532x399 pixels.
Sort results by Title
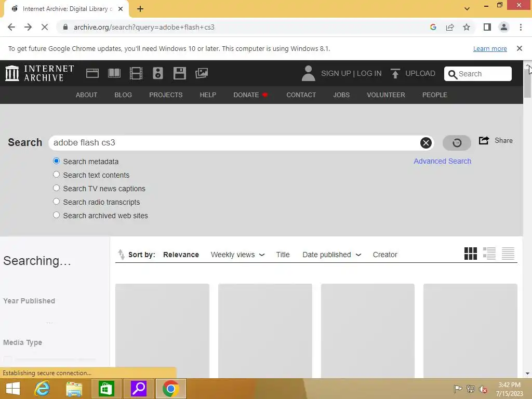(x=283, y=255)
